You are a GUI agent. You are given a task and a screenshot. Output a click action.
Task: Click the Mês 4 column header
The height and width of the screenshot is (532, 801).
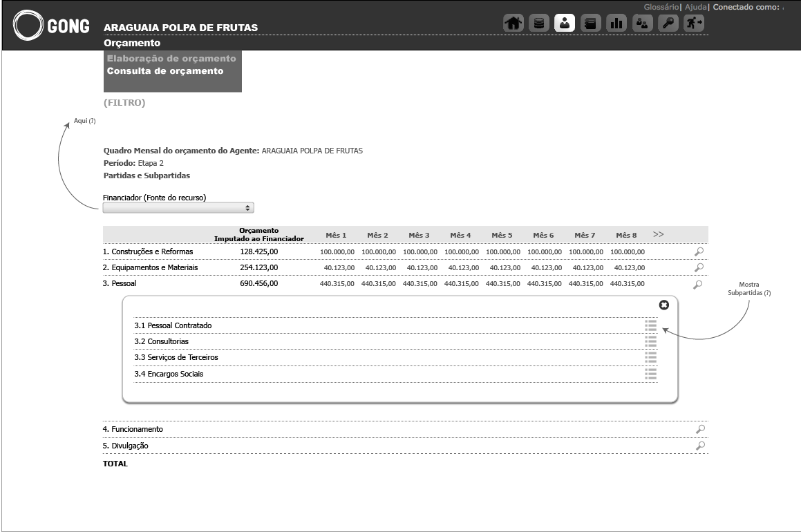(460, 236)
